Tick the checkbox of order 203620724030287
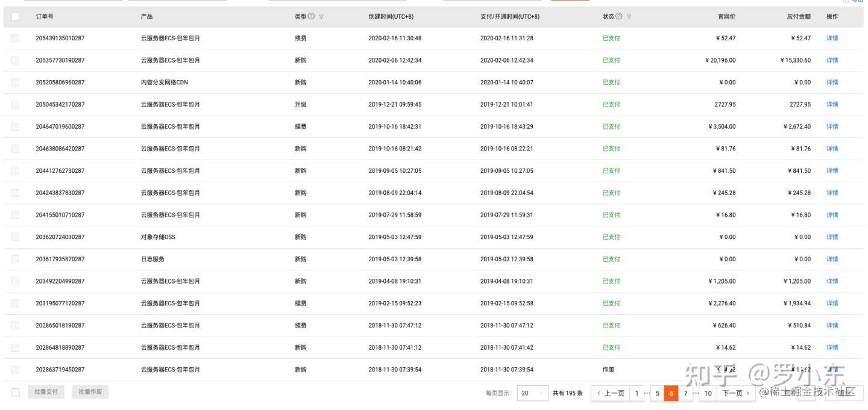The height and width of the screenshot is (410, 868). pyautogui.click(x=15, y=237)
